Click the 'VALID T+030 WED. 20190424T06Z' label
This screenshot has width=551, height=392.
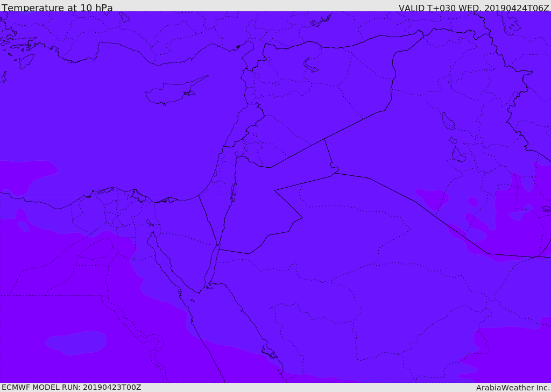click(474, 8)
